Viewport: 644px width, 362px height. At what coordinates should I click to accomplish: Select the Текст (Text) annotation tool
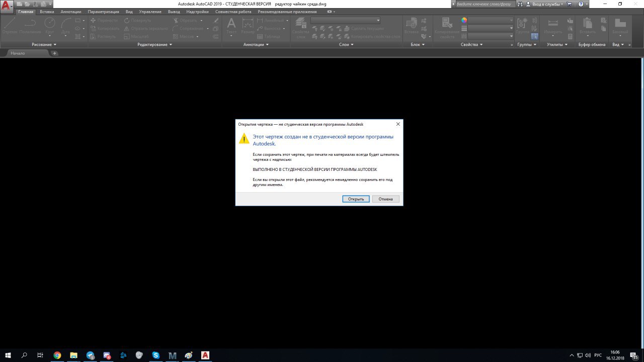tap(231, 26)
